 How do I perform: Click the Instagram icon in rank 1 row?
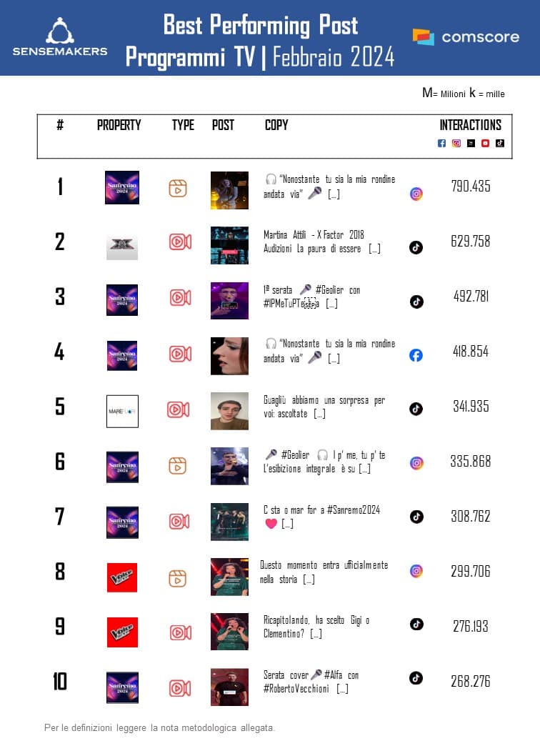[x=416, y=194]
